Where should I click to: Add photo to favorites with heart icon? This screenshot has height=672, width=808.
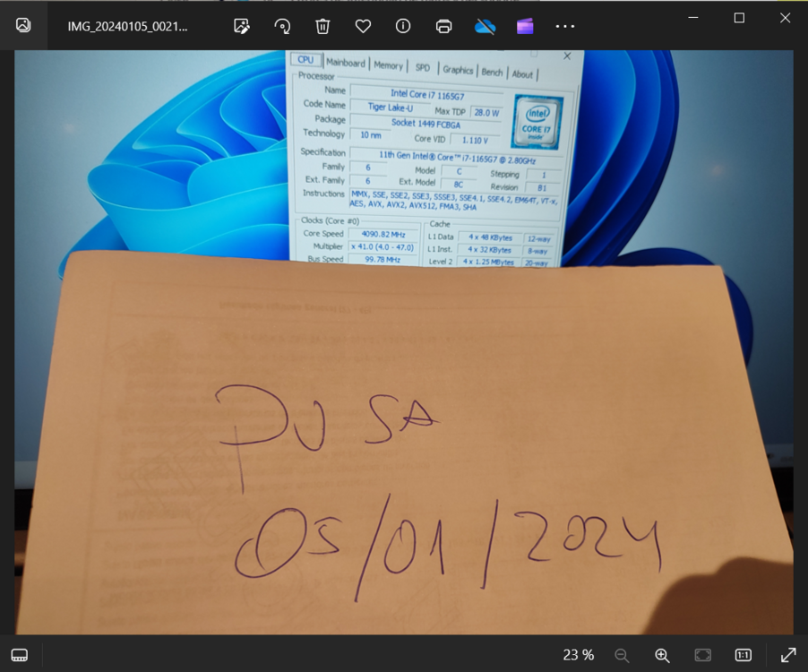tap(363, 26)
